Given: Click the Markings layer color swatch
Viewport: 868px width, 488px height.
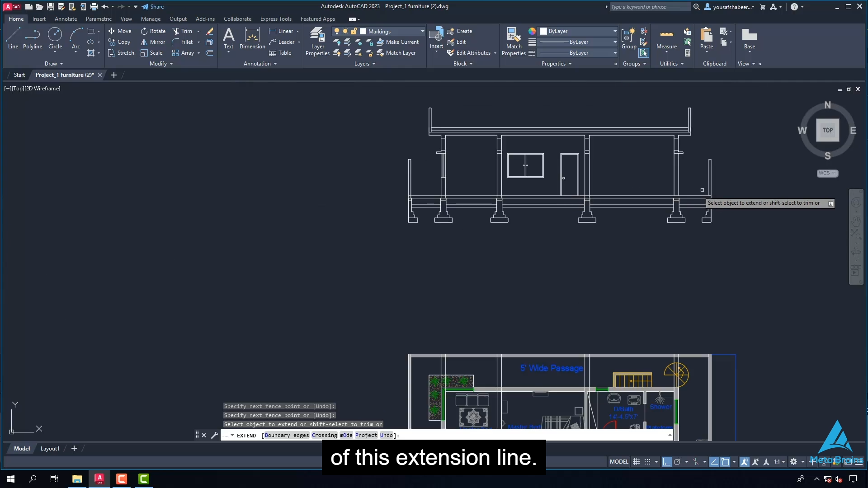Looking at the screenshot, I should click(363, 31).
